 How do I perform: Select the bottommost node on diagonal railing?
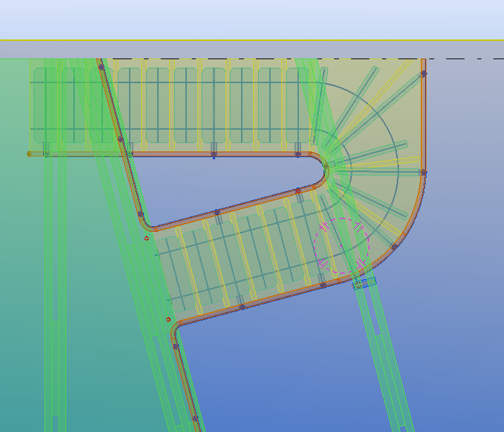(195, 419)
